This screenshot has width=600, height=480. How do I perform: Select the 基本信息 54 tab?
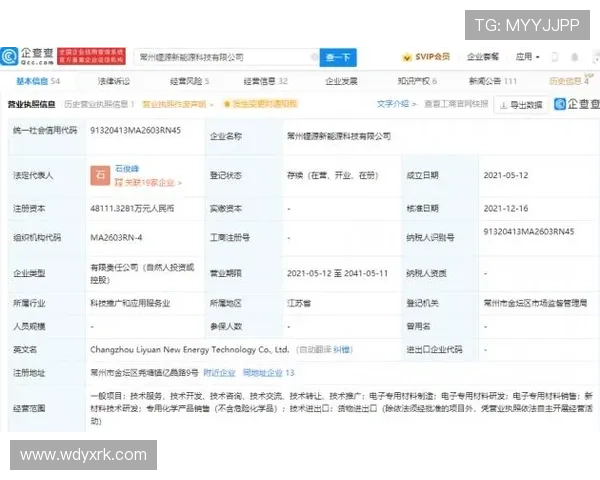pos(38,81)
